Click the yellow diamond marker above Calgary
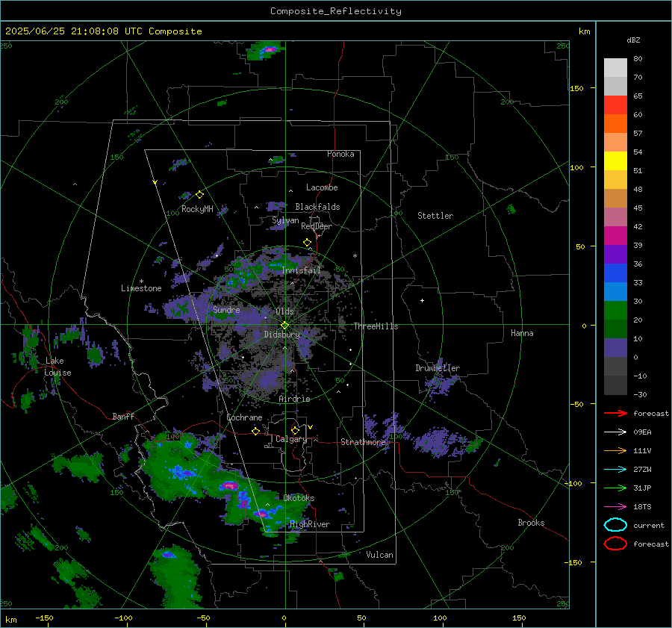Screen dimensions: 672x628 (x=295, y=430)
